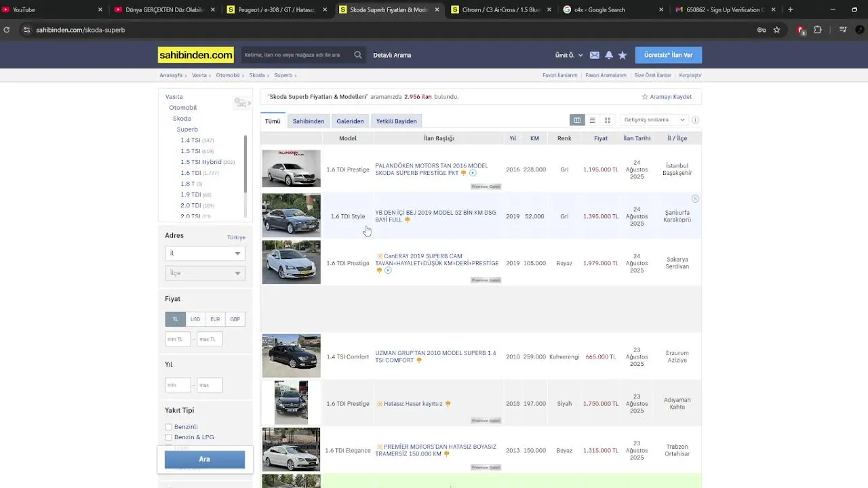The image size is (868, 488).
Task: Open browser extensions puzzle icon
Action: pyautogui.click(x=818, y=30)
